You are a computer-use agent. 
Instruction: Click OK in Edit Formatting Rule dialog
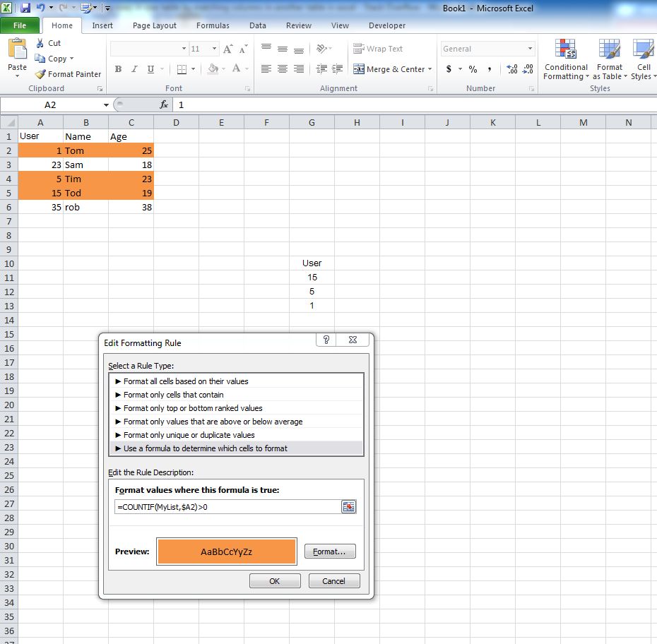[275, 581]
